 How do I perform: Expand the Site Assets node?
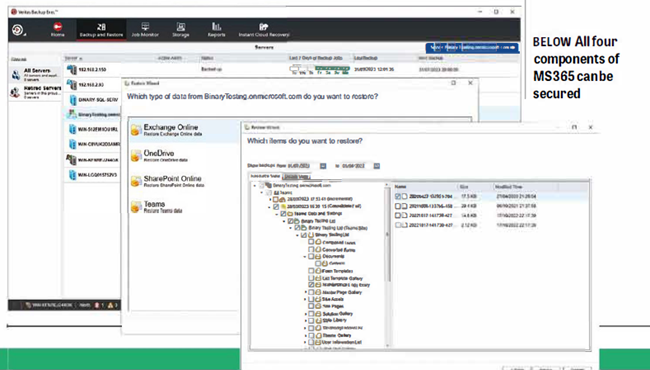pos(305,299)
